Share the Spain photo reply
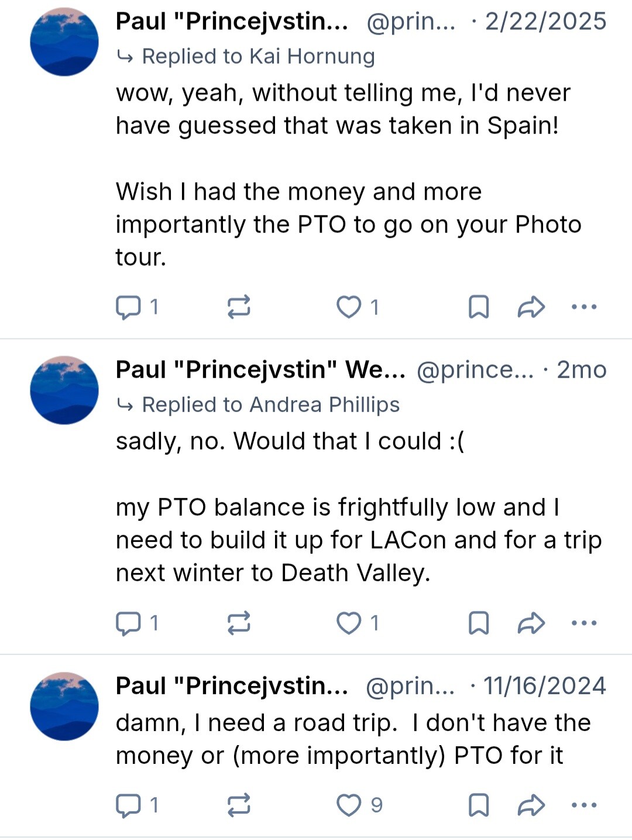The height and width of the screenshot is (840, 632). click(531, 307)
